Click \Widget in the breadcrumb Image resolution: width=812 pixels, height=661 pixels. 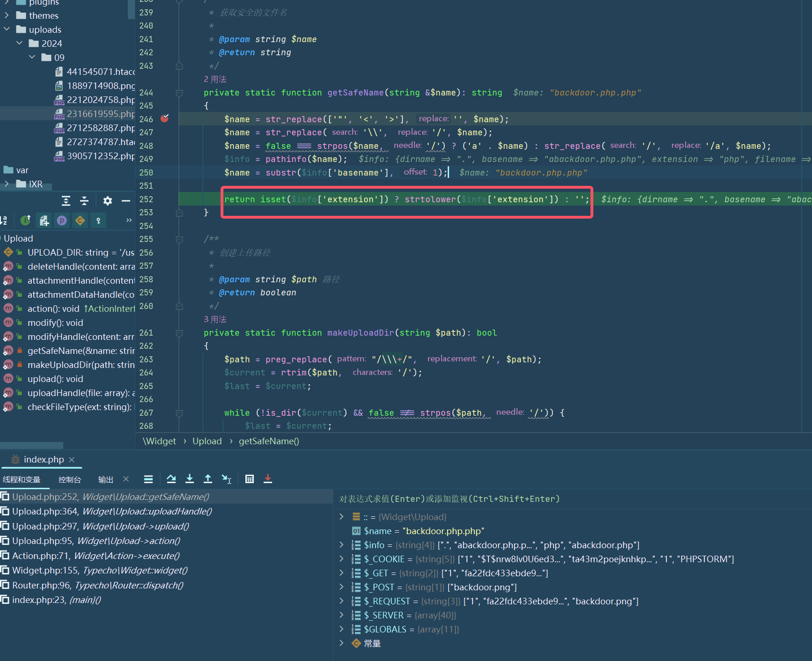[x=159, y=441]
